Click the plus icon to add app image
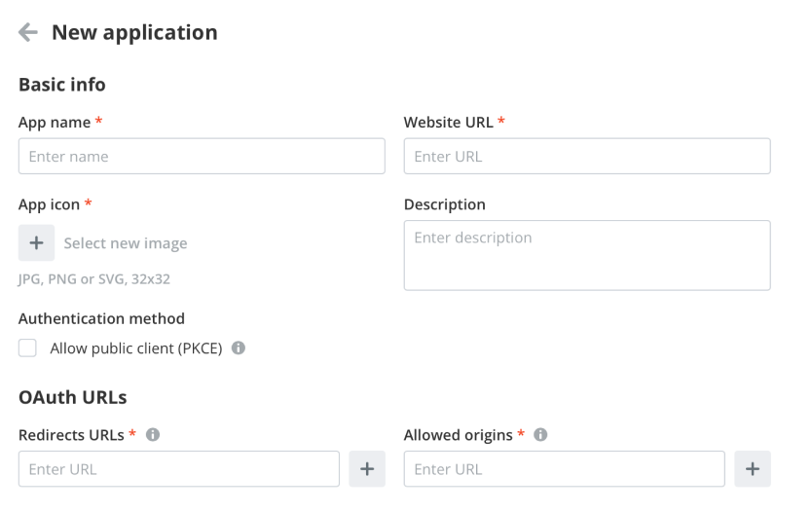This screenshot has width=812, height=512. point(36,242)
